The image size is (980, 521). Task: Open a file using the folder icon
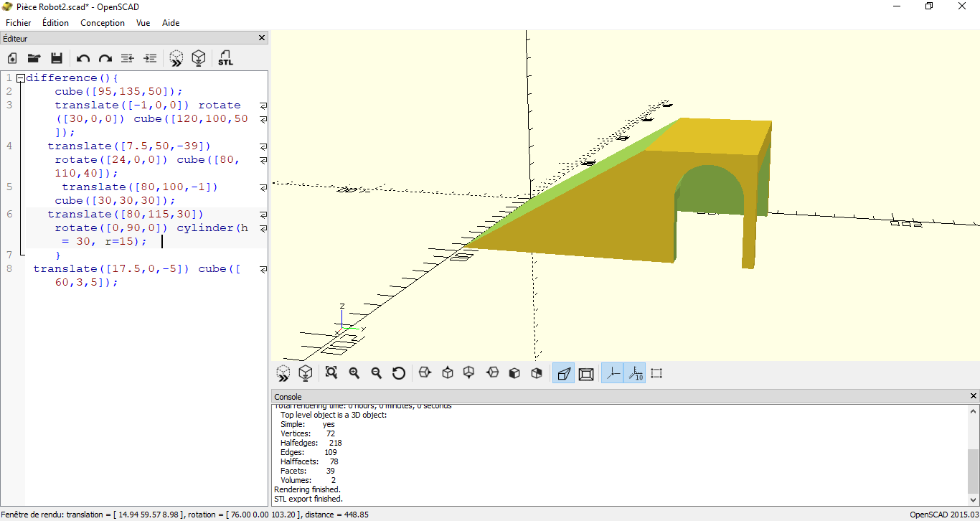click(x=34, y=58)
